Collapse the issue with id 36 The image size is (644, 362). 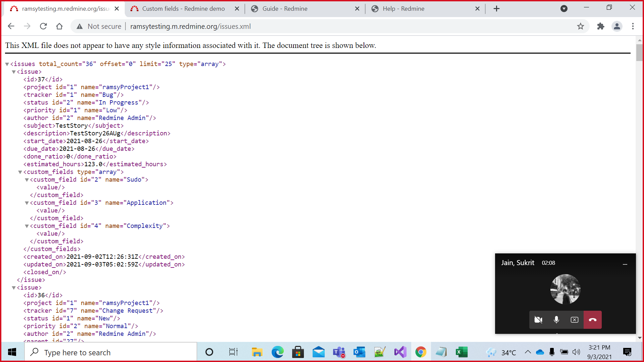[14, 288]
